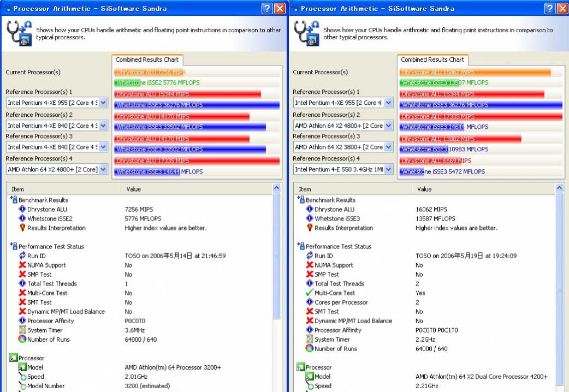Click '7256 MIPS' value in left list
The image size is (569, 392).
(139, 210)
